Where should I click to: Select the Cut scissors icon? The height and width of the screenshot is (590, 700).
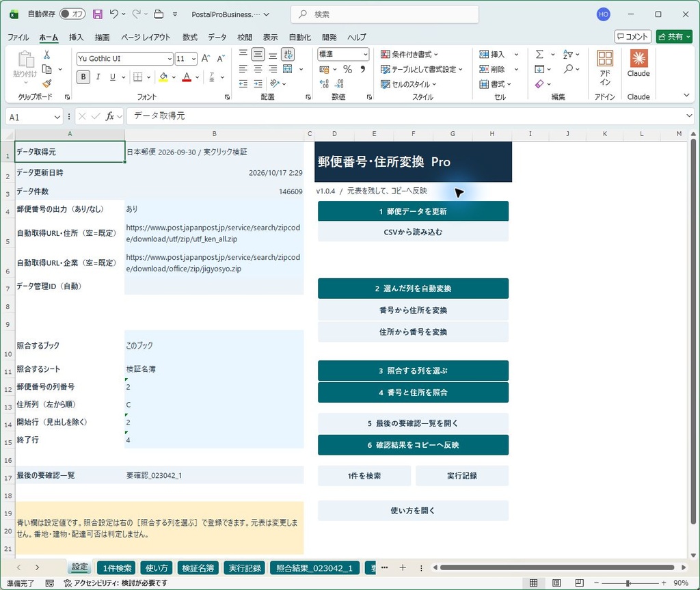(x=46, y=55)
